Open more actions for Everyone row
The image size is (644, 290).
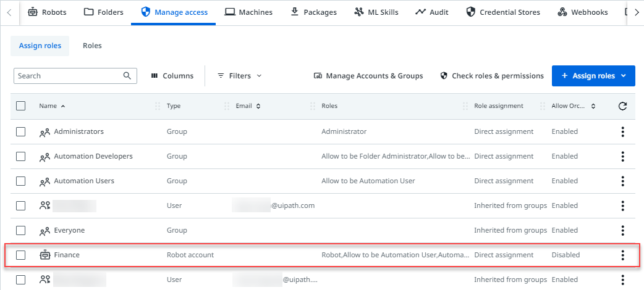(x=622, y=230)
